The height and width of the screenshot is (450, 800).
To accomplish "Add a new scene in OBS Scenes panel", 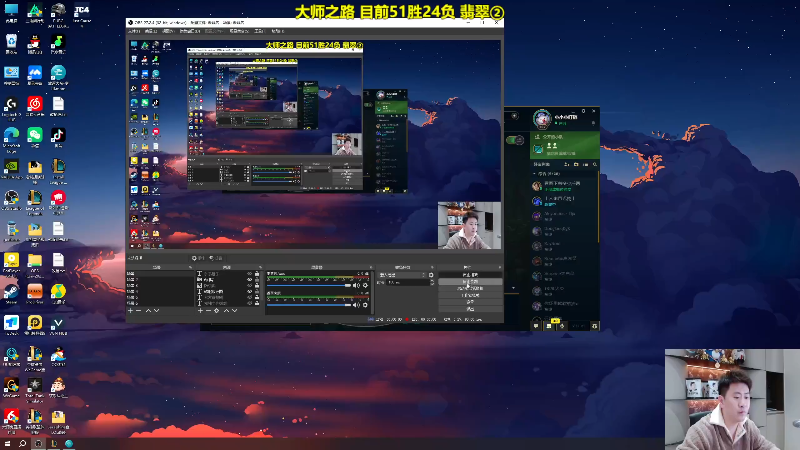I will pos(131,311).
